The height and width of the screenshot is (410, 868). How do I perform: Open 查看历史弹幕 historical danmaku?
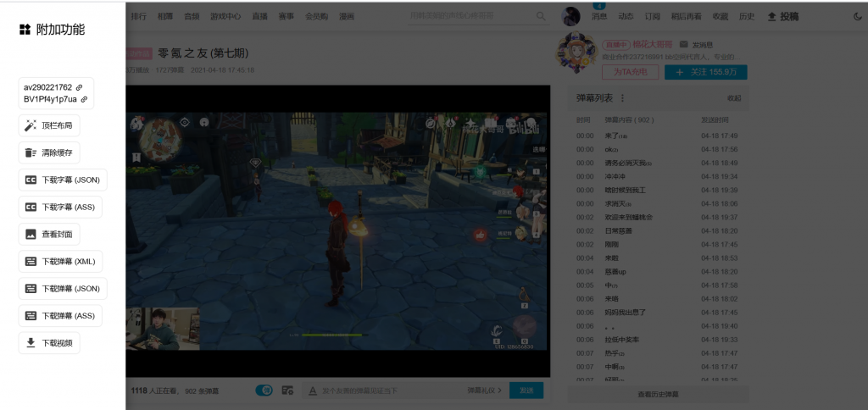point(658,395)
